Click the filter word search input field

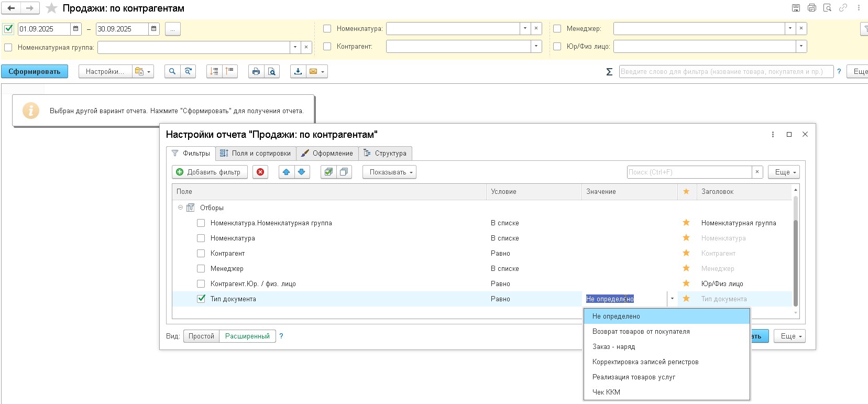point(726,71)
